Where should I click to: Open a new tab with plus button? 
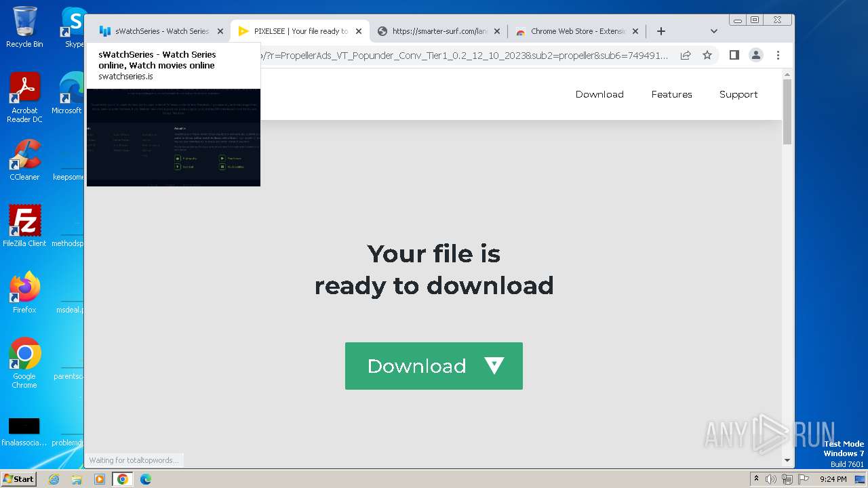661,31
